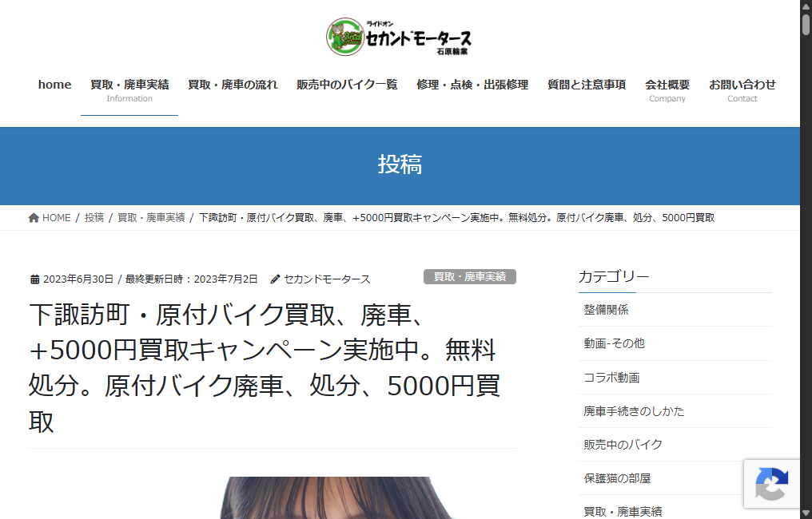Click the 最終更新日時：2023年7月2日 text
The height and width of the screenshot is (519, 812).
pyautogui.click(x=192, y=279)
